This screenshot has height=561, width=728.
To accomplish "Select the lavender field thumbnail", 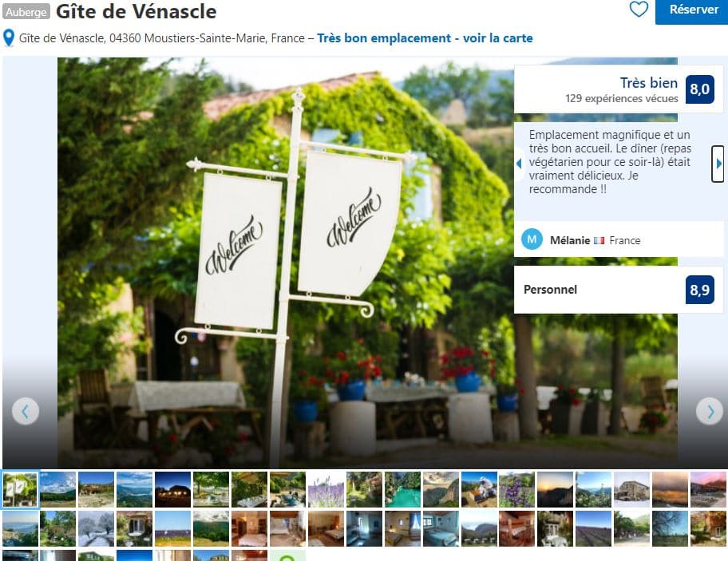I will point(326,489).
